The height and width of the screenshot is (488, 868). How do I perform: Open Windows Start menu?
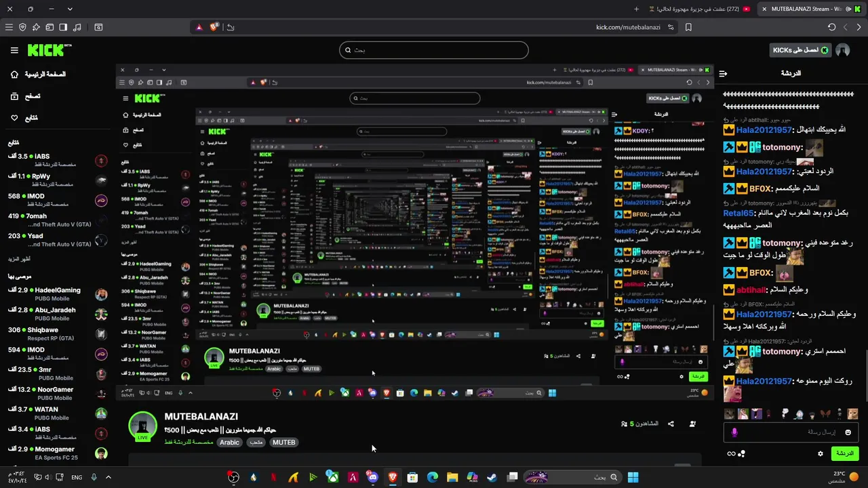tap(633, 477)
